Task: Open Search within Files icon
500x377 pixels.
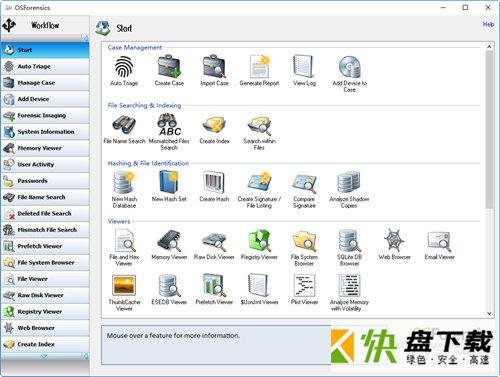Action: click(259, 125)
